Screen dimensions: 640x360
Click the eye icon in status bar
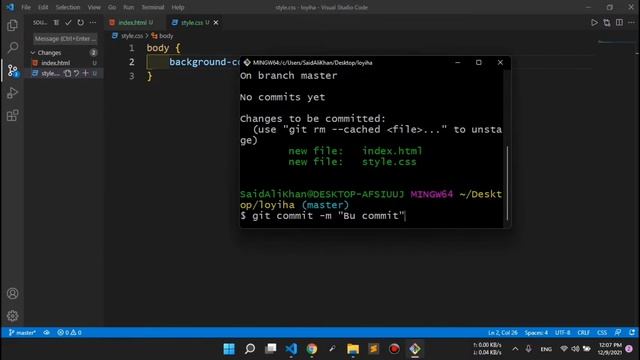[x=47, y=333]
